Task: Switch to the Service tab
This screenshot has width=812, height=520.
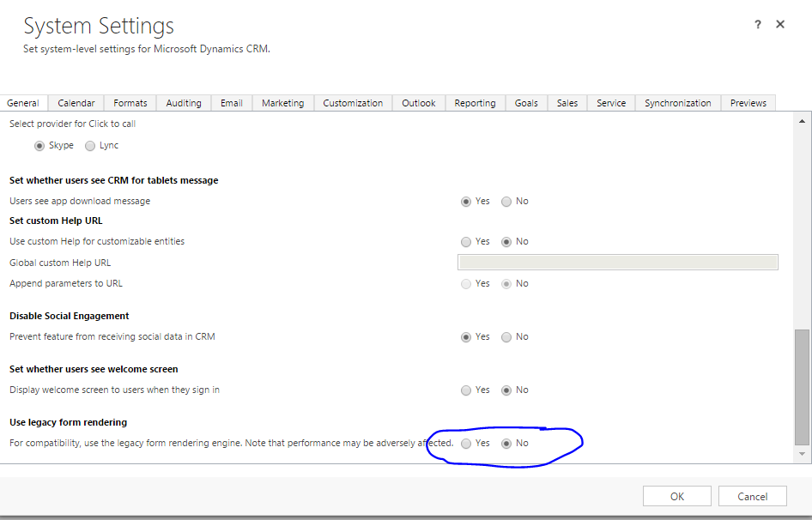Action: (611, 103)
